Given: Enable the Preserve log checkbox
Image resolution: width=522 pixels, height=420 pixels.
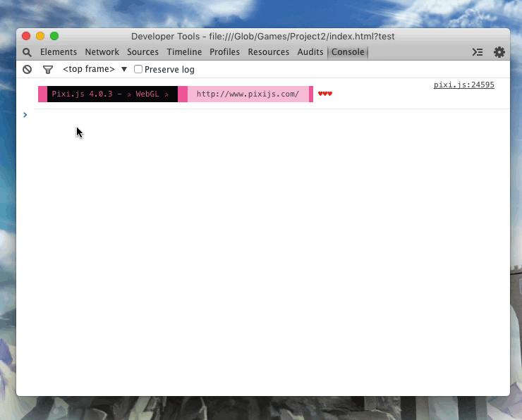Looking at the screenshot, I should click(138, 69).
